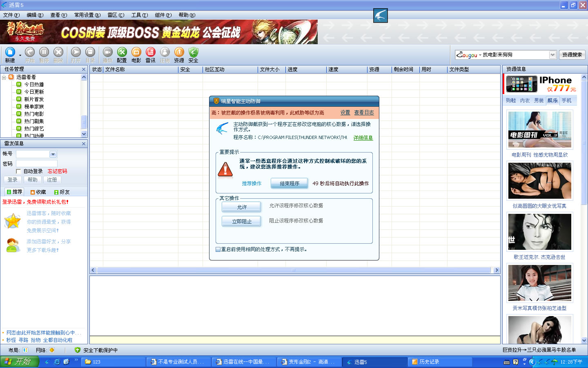Open the 配置 configuration toolbar icon

pos(122,52)
